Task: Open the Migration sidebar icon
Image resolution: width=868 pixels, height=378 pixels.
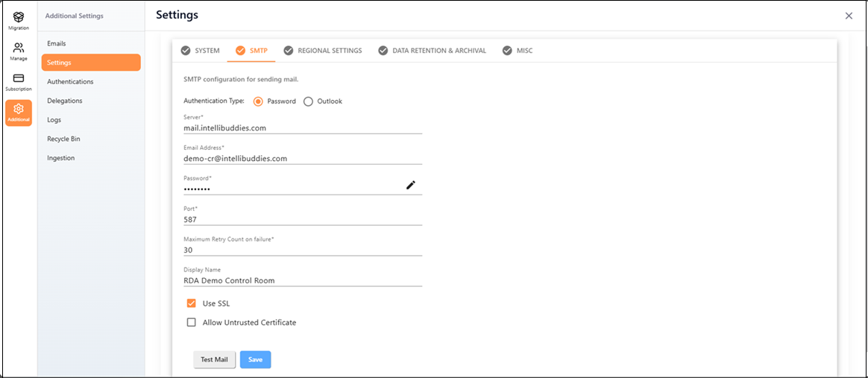Action: coord(19,18)
